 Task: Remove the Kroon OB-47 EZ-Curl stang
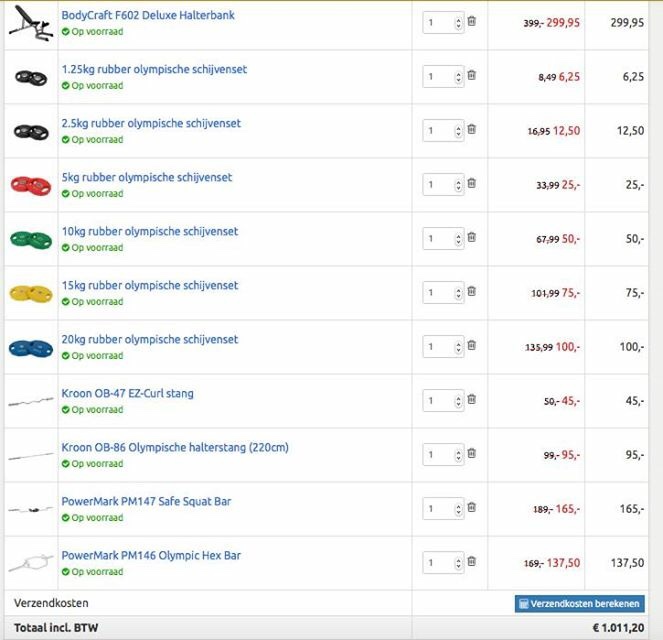point(472,399)
